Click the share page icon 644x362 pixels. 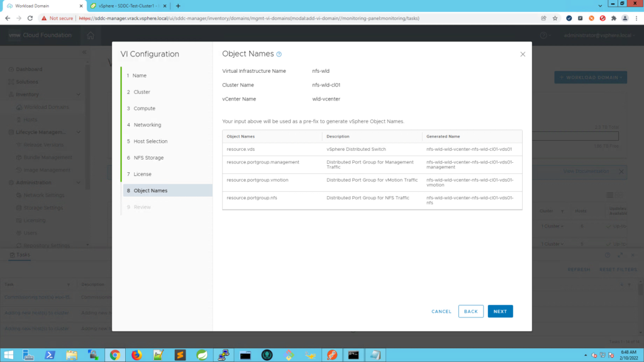pyautogui.click(x=543, y=18)
